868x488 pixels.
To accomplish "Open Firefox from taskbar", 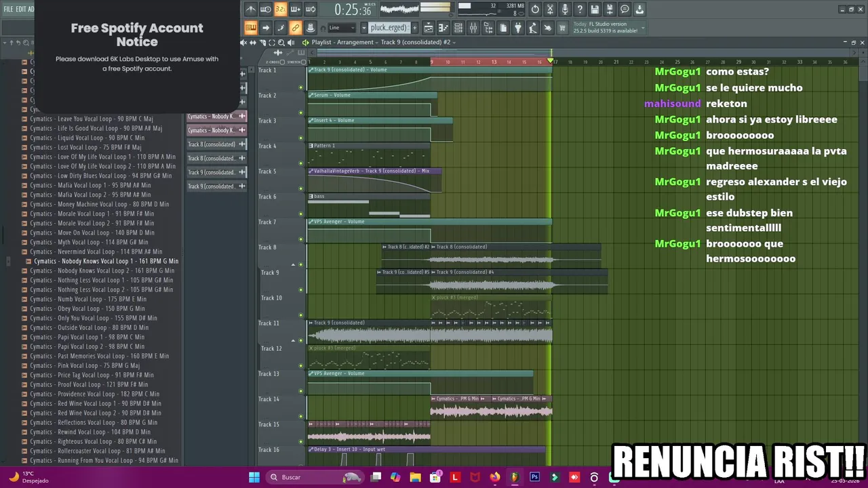I will click(495, 477).
